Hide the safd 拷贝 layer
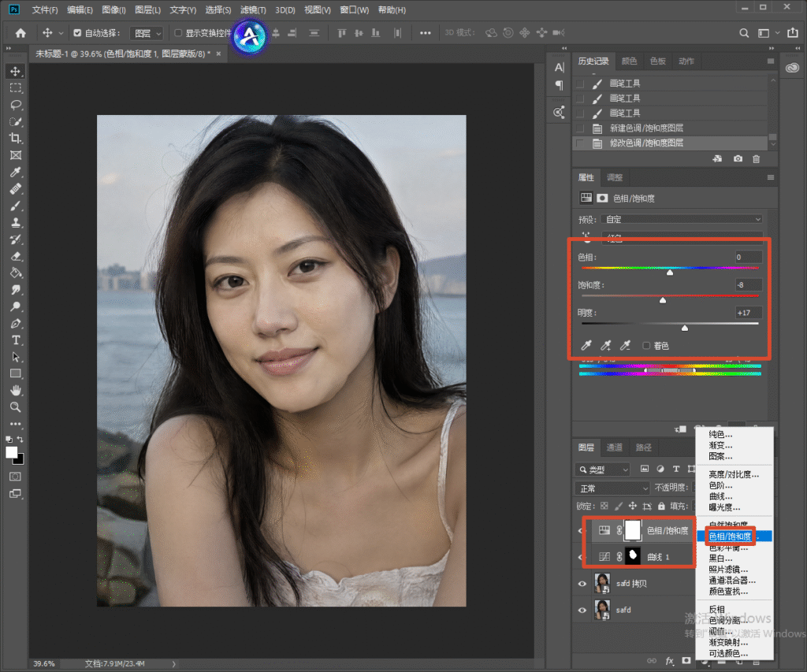The image size is (807, 672). coord(582,584)
